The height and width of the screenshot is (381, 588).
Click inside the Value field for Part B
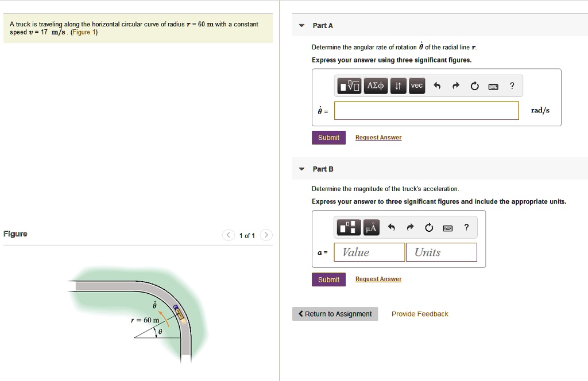(369, 252)
